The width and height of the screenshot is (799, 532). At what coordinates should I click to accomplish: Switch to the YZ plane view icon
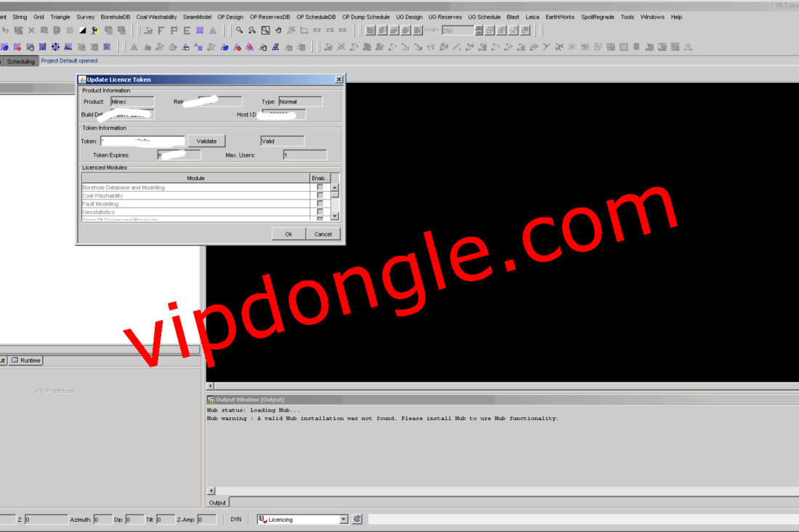click(330, 30)
